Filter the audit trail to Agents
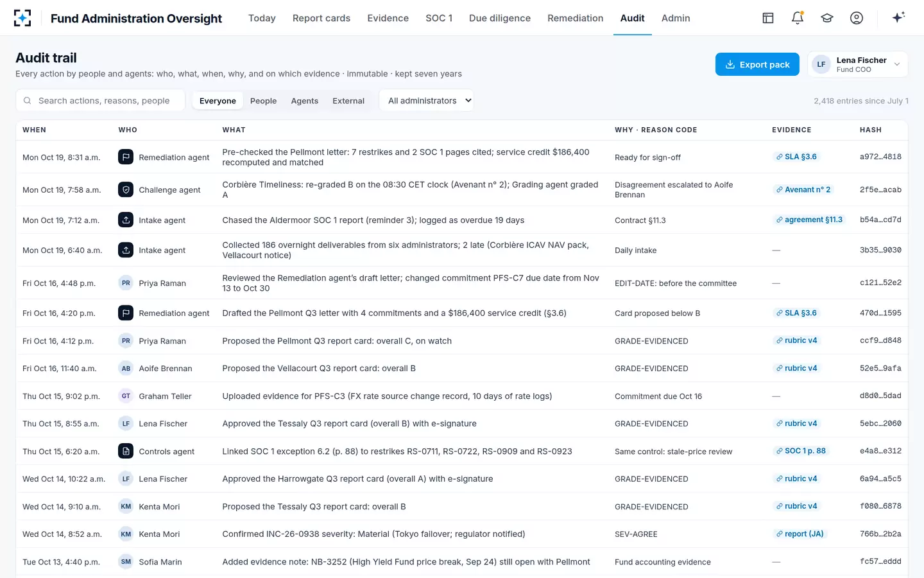This screenshot has height=578, width=924. [x=304, y=101]
